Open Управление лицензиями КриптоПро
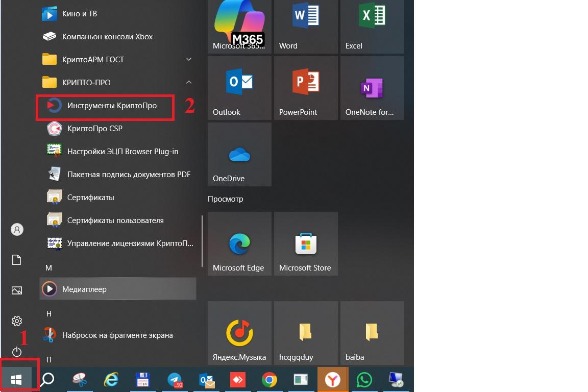Viewport: 588px width, 392px height. tap(118, 243)
